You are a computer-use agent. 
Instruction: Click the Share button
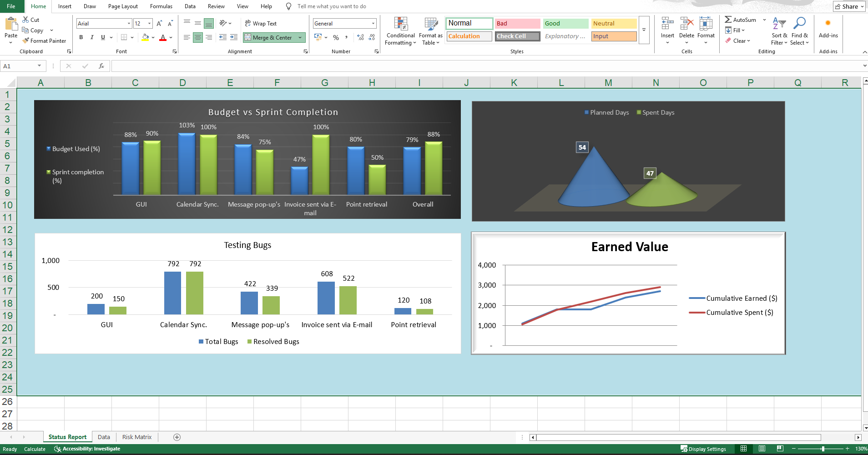pos(849,6)
